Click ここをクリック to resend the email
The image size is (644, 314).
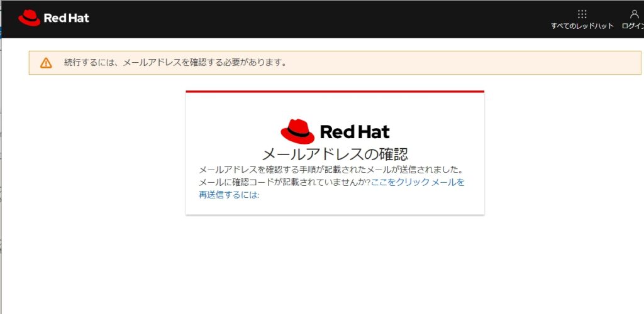coord(400,182)
